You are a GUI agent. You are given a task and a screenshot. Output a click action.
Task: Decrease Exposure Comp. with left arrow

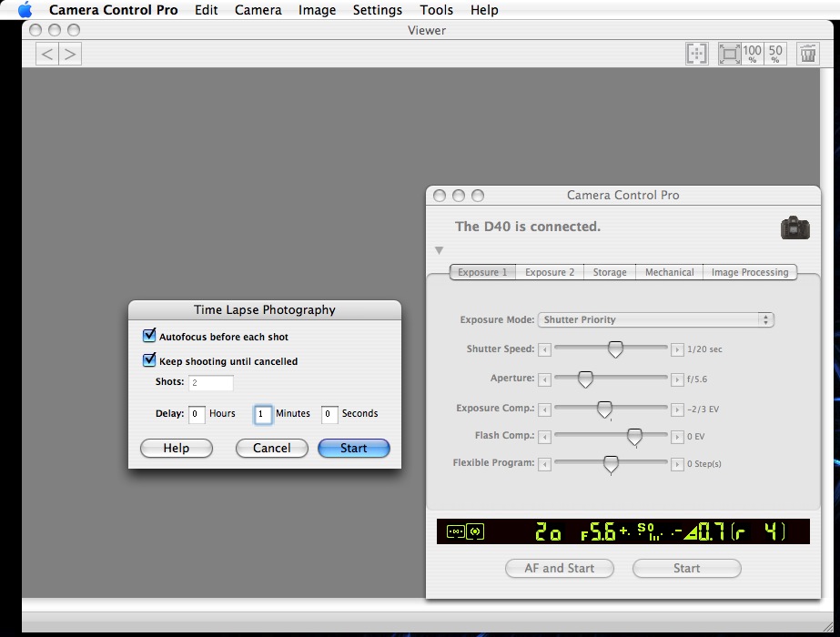(x=545, y=409)
